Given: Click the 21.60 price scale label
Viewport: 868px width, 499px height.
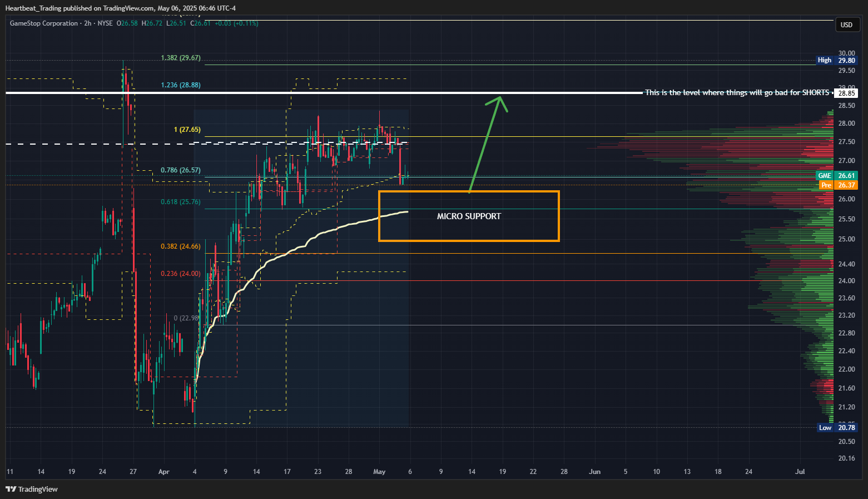Looking at the screenshot, I should pyautogui.click(x=846, y=388).
